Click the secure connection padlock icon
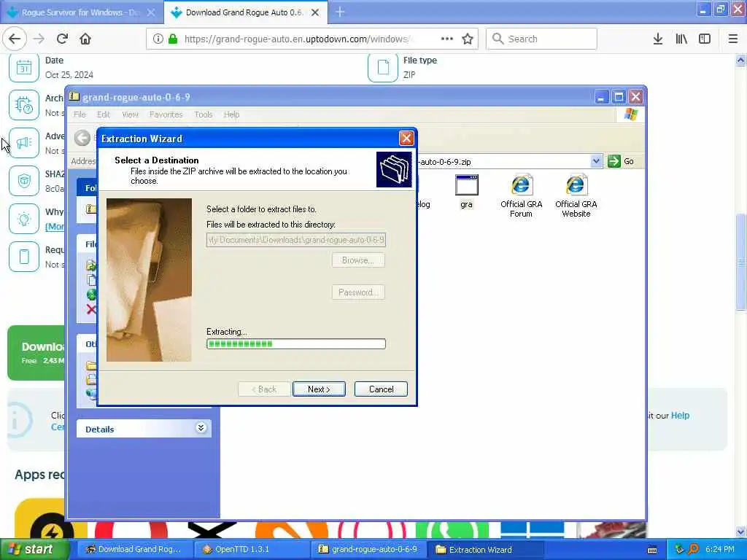 [173, 39]
